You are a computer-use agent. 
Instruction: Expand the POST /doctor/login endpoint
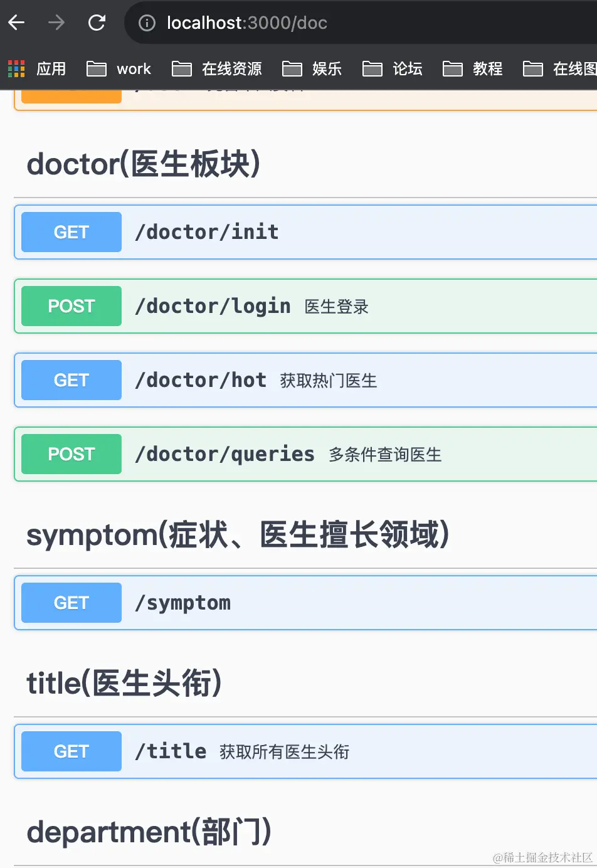[213, 306]
